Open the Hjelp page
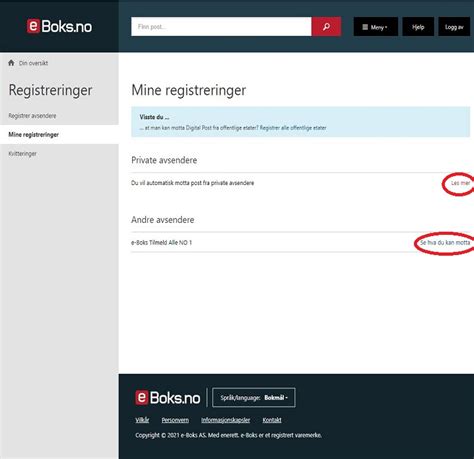474x459 pixels. point(418,27)
